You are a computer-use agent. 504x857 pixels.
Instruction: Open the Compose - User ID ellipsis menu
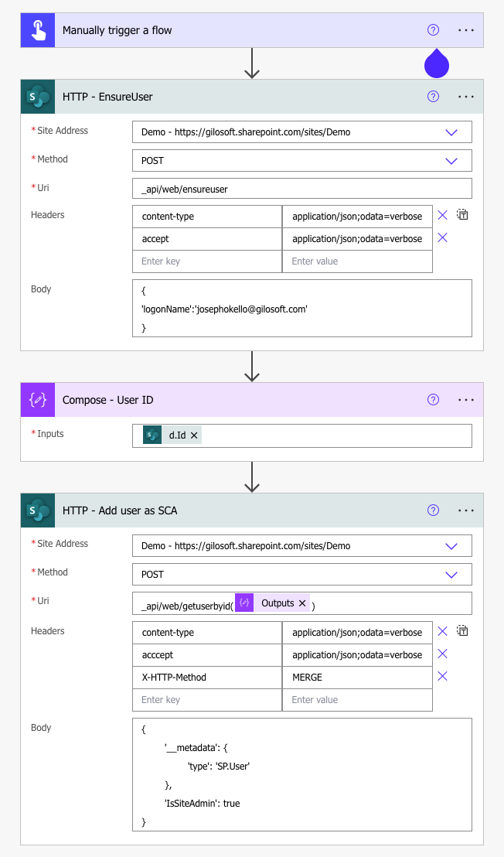pos(465,400)
